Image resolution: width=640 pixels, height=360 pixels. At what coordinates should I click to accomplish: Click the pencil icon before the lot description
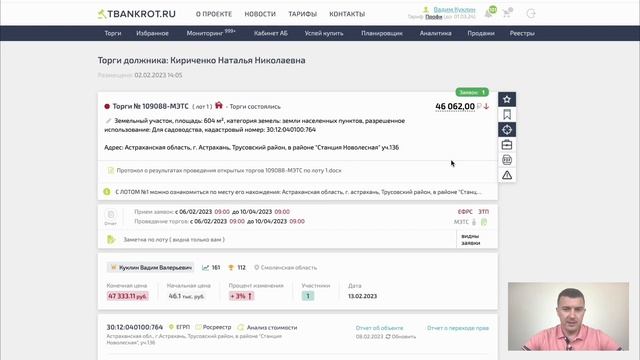pyautogui.click(x=108, y=121)
